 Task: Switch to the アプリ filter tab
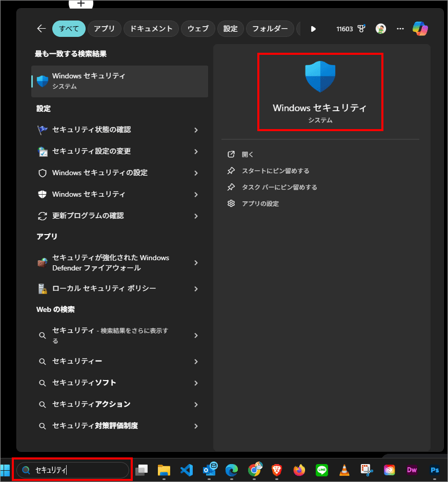point(105,29)
